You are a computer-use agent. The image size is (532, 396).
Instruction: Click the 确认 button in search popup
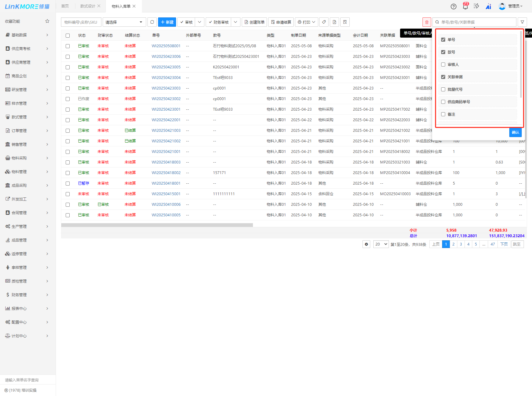pos(515,132)
